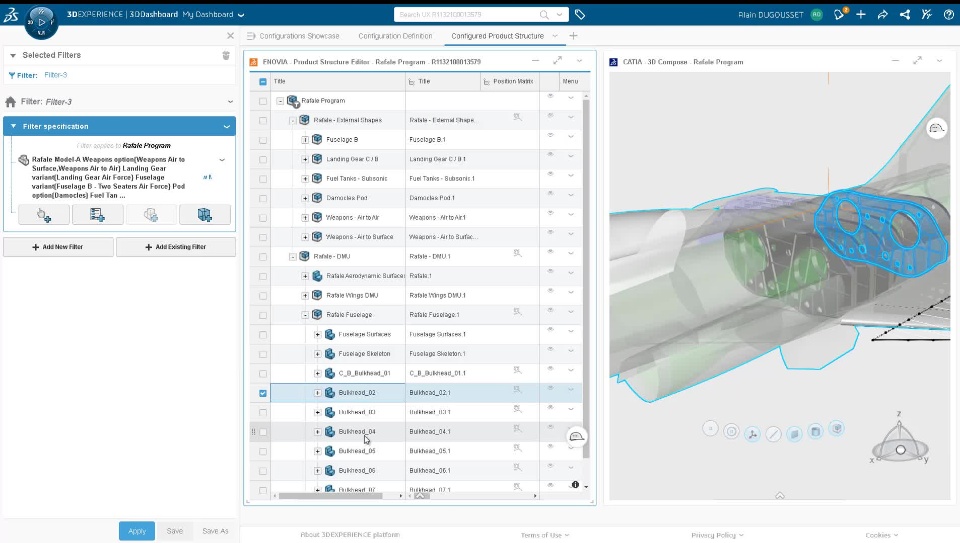960x543 pixels.
Task: Open the Help question mark icon
Action: (x=948, y=14)
